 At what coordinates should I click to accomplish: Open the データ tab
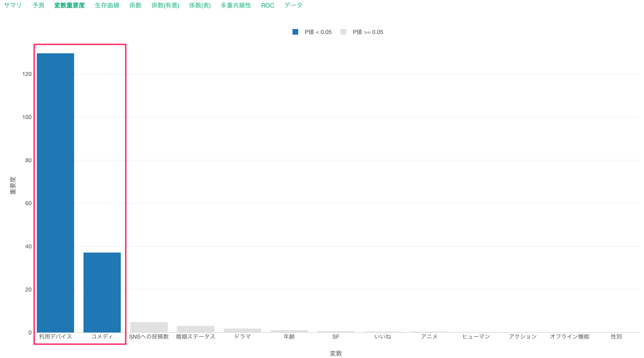click(293, 5)
